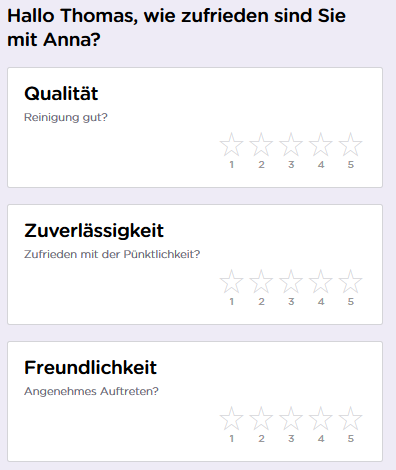Rate Qualität with 2 stars
This screenshot has height=470, width=396.
coord(261,144)
